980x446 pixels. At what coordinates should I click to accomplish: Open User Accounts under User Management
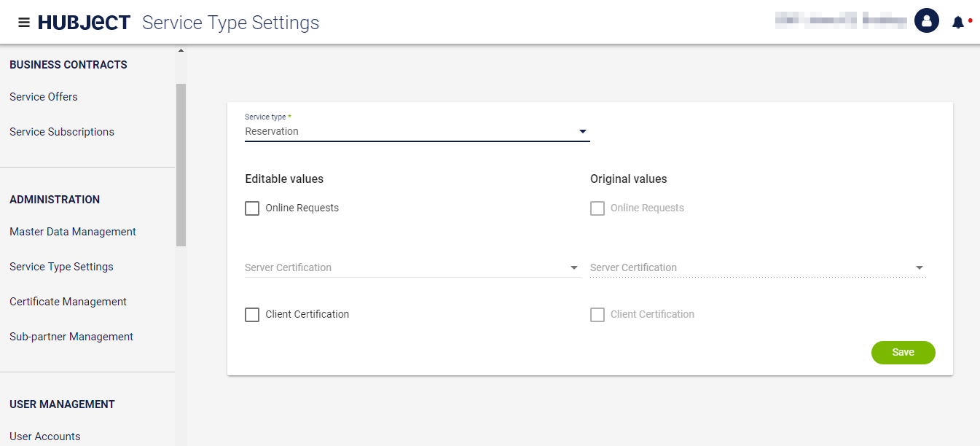click(45, 436)
